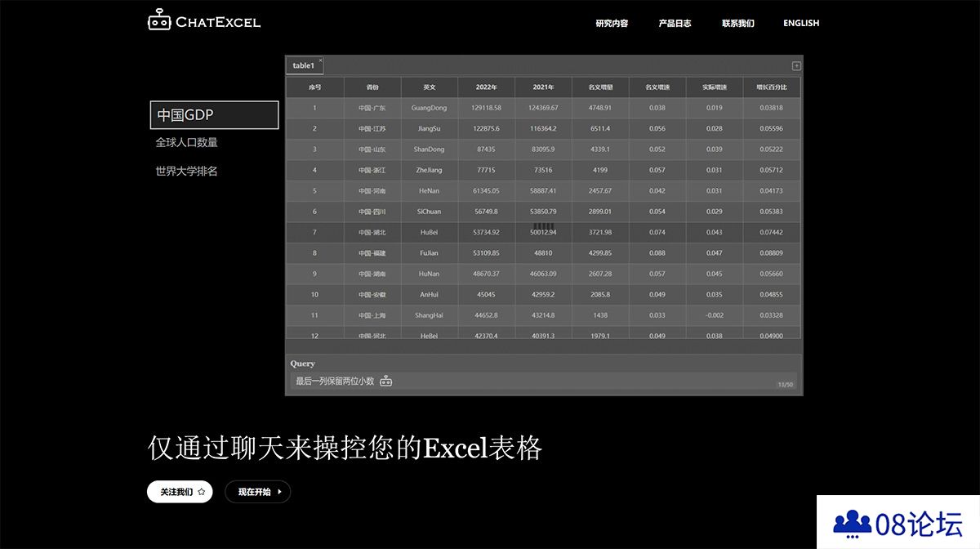Select the JiangSu cell
980x549 pixels.
coord(429,128)
